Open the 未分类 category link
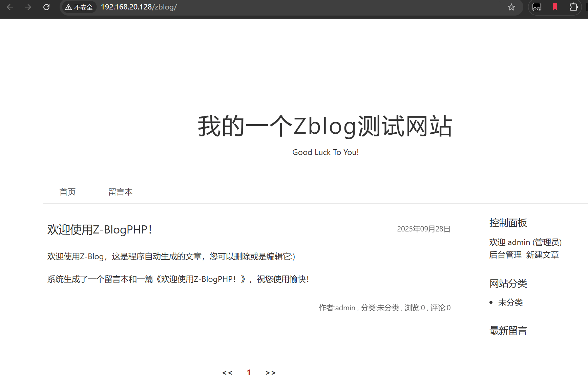This screenshot has height=380, width=588. click(x=510, y=303)
